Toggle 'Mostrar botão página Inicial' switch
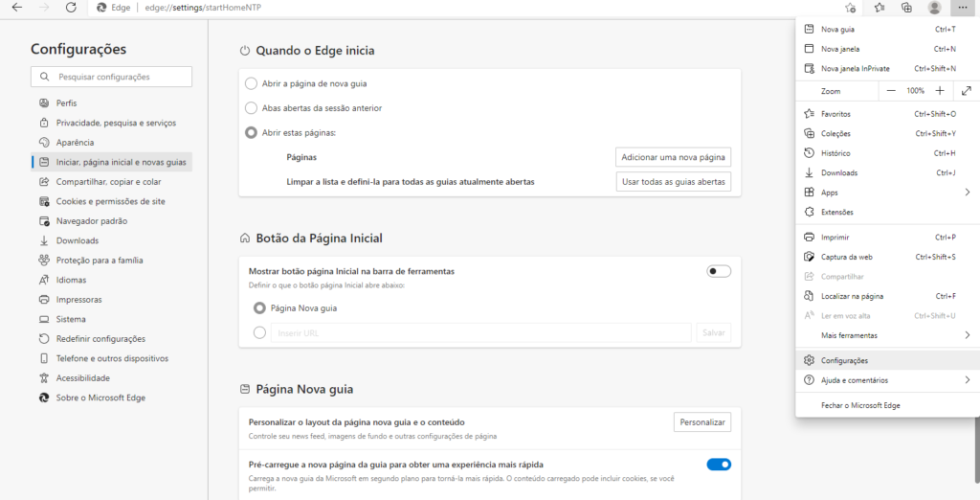This screenshot has height=500, width=980. tap(719, 272)
